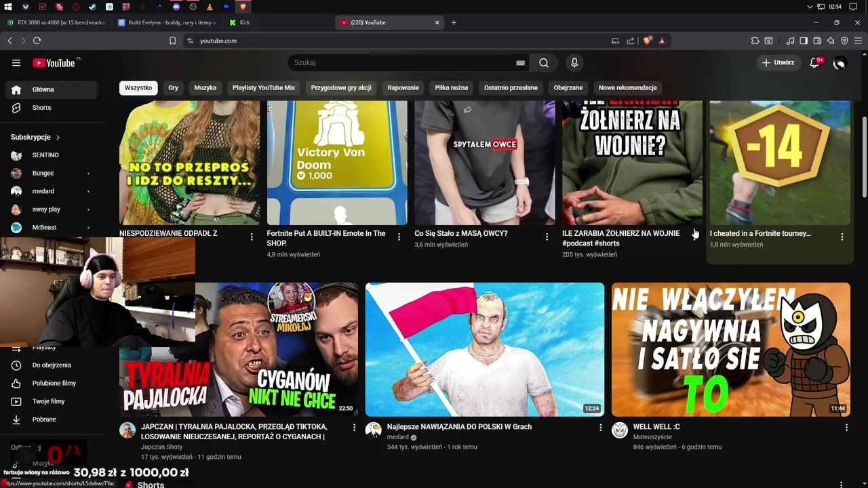This screenshot has width=868, height=488.
Task: Open Leo AI sparkle icon
Action: pos(831,41)
